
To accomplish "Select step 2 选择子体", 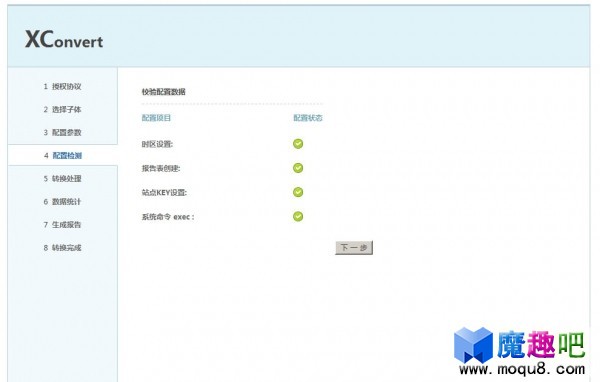I will coord(62,109).
